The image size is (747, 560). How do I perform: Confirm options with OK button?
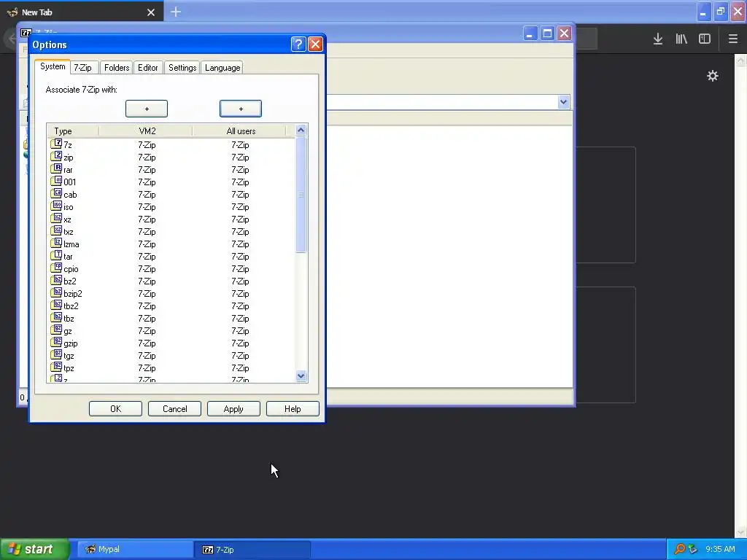[x=115, y=408]
